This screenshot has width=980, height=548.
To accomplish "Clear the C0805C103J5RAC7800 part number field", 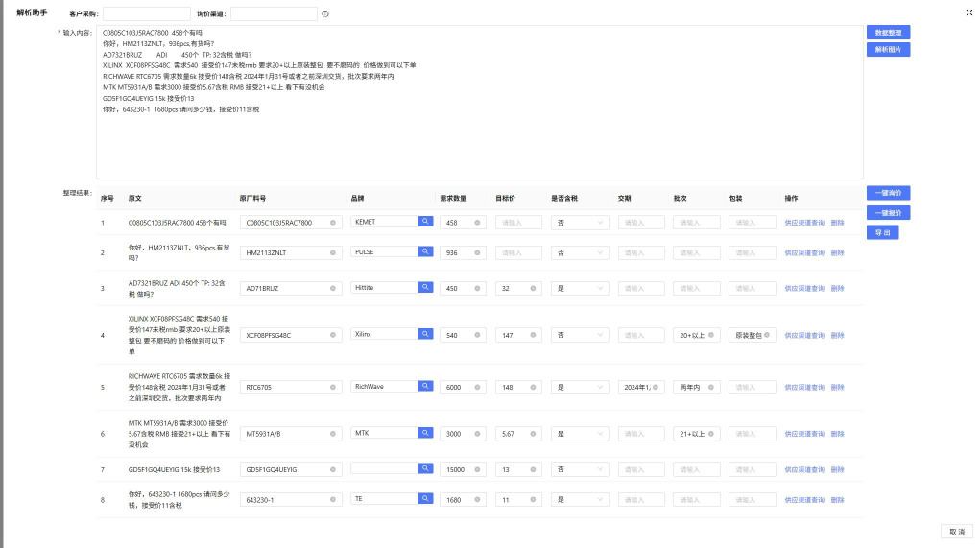I will pyautogui.click(x=333, y=223).
